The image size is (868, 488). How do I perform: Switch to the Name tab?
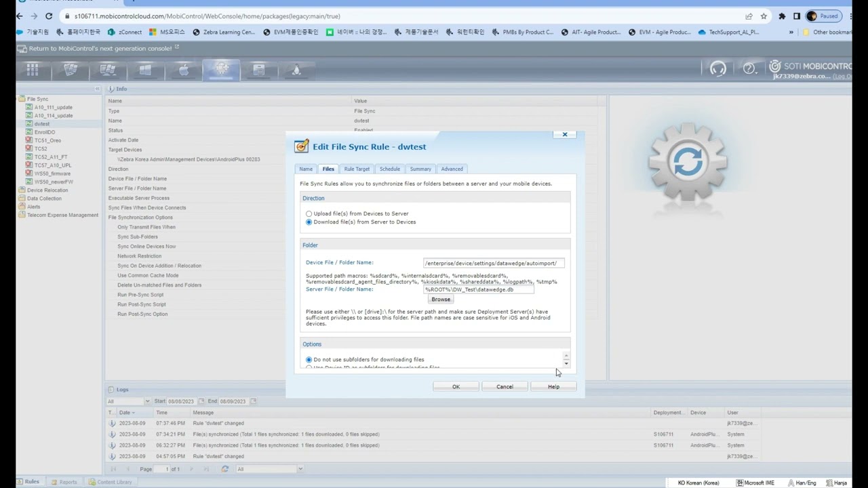[x=306, y=169]
